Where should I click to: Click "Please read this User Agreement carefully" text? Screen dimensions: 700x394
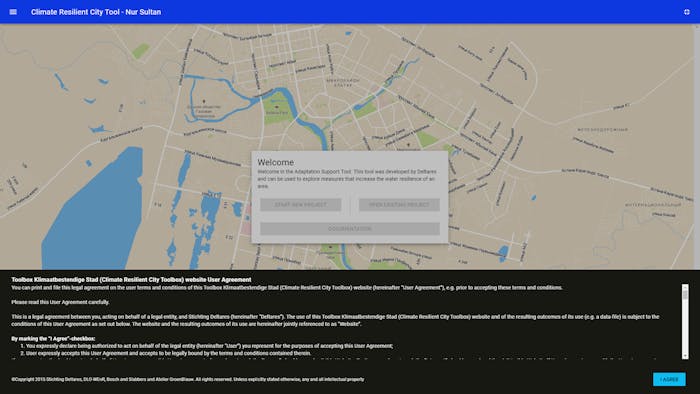[60, 302]
